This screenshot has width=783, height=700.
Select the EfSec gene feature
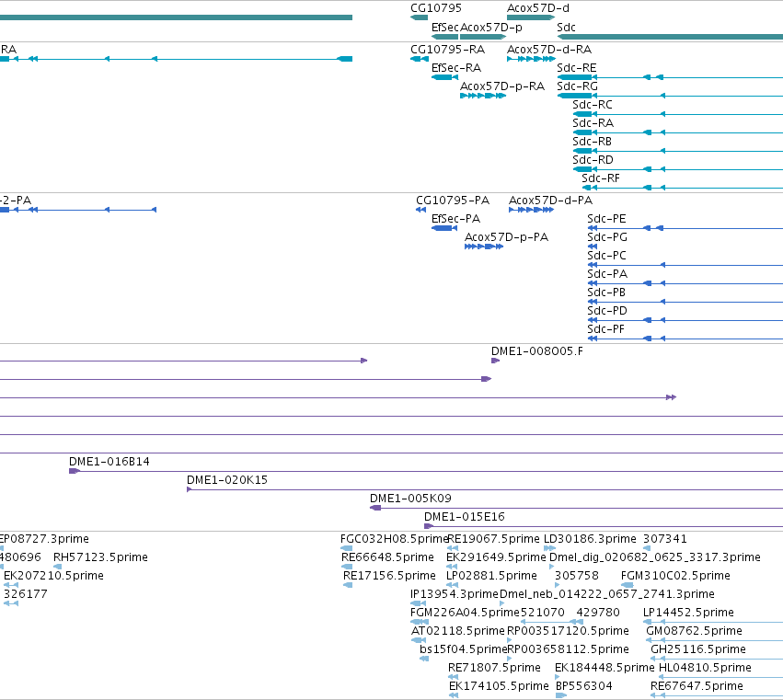[x=444, y=37]
